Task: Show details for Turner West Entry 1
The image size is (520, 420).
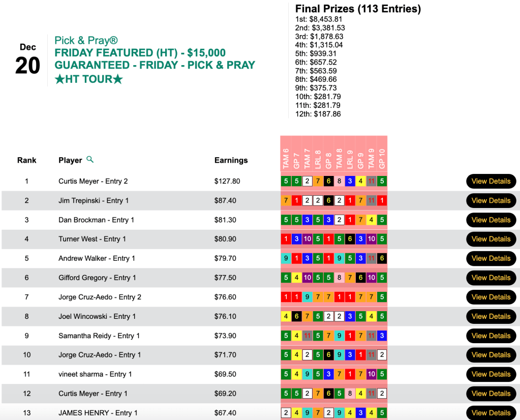Action: [x=491, y=239]
